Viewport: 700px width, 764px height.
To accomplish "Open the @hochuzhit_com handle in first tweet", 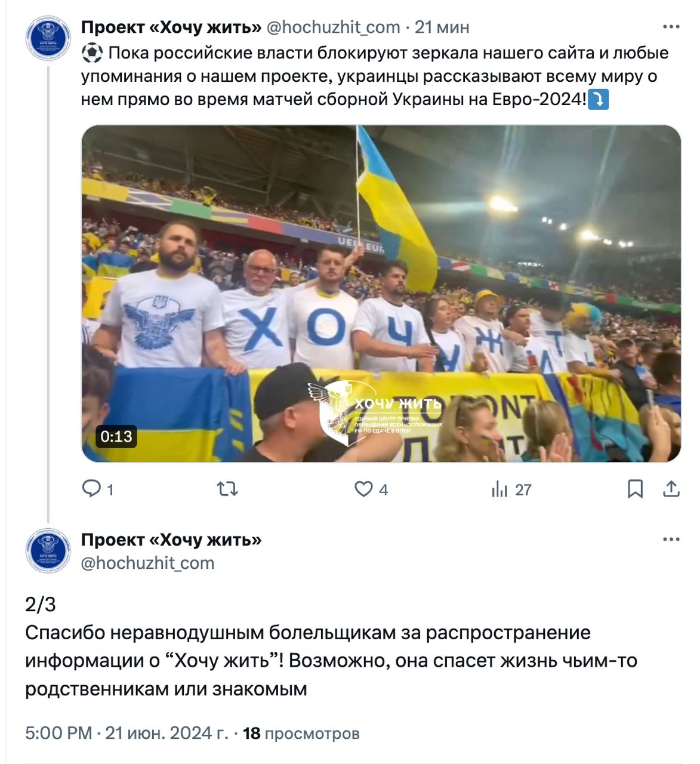I will 333,27.
